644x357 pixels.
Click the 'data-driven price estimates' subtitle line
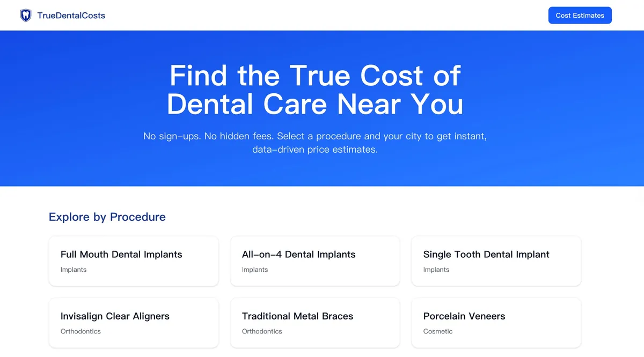315,150
